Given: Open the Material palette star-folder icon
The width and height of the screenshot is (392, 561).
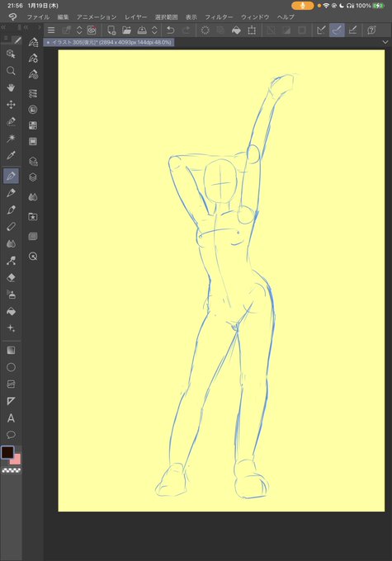Looking at the screenshot, I should click(33, 216).
